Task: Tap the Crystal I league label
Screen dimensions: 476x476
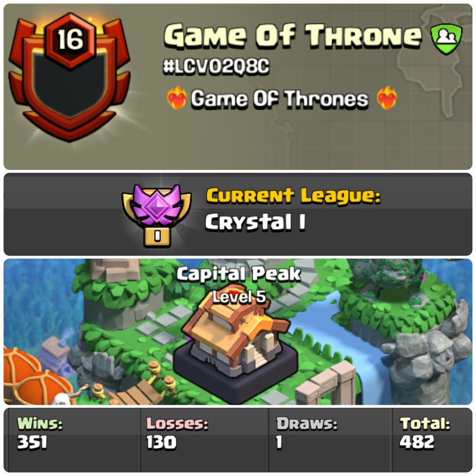Action: click(x=255, y=222)
